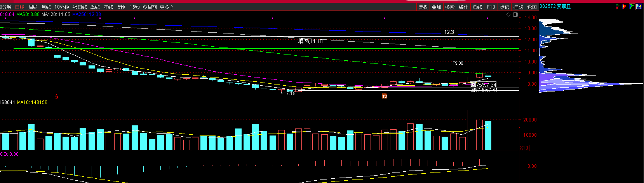The width and height of the screenshot is (644, 183).
Task: Click the 叠加 overlay button
Action: tap(437, 7)
